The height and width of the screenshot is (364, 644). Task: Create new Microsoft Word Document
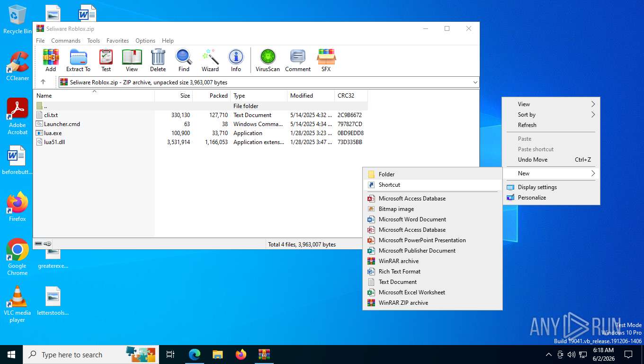(432, 219)
